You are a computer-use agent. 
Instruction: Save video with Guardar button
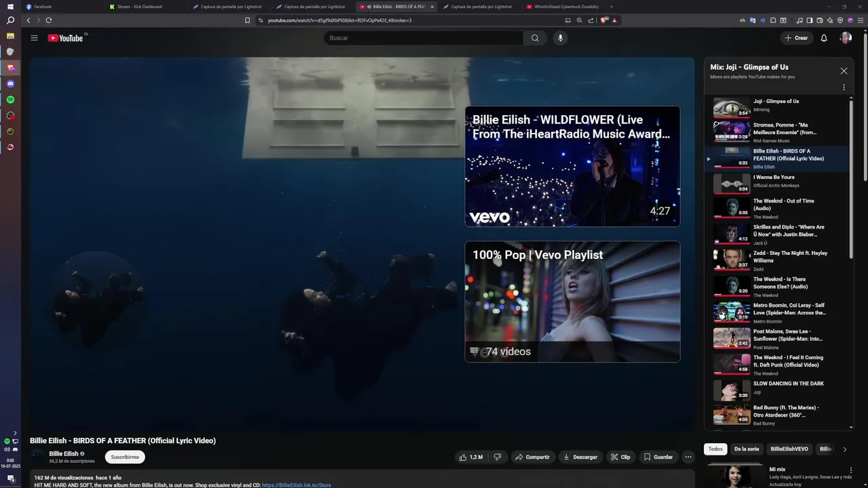[658, 457]
